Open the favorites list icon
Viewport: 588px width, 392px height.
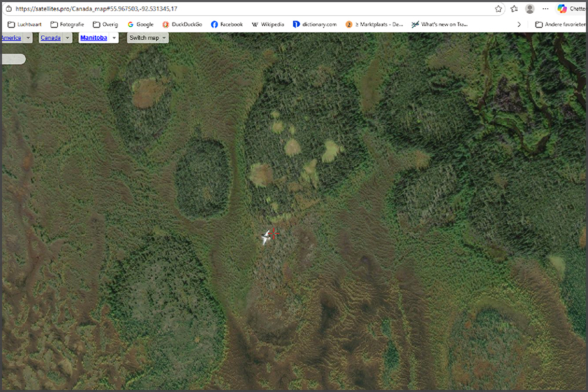click(x=514, y=9)
